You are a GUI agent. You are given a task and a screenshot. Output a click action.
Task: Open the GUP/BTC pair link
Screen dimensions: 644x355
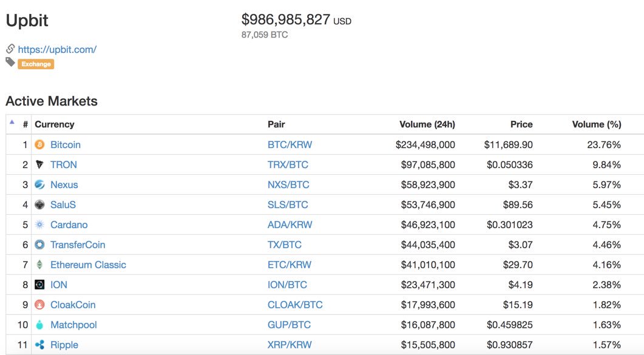pyautogui.click(x=289, y=325)
